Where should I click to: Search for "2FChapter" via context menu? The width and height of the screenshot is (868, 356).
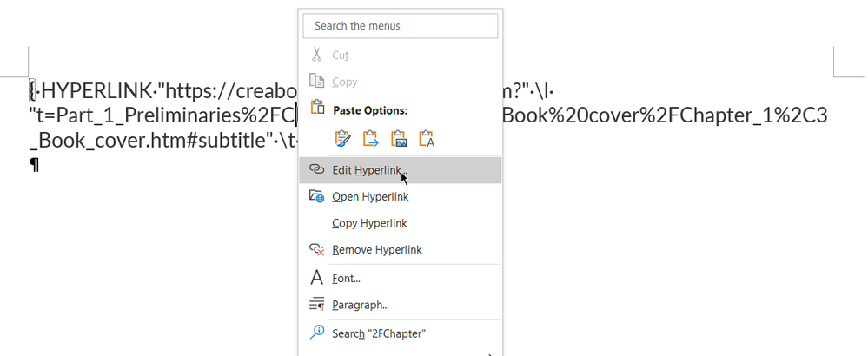pos(379,333)
